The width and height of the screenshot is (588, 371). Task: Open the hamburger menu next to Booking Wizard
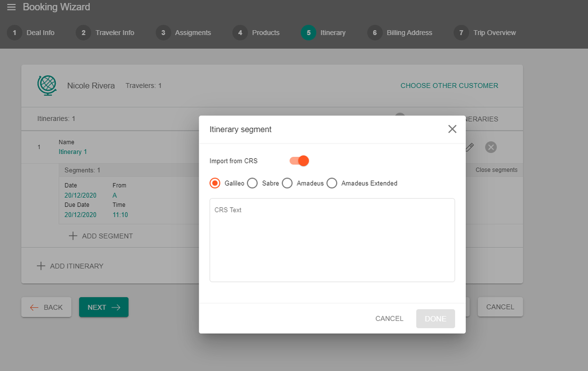pyautogui.click(x=11, y=7)
